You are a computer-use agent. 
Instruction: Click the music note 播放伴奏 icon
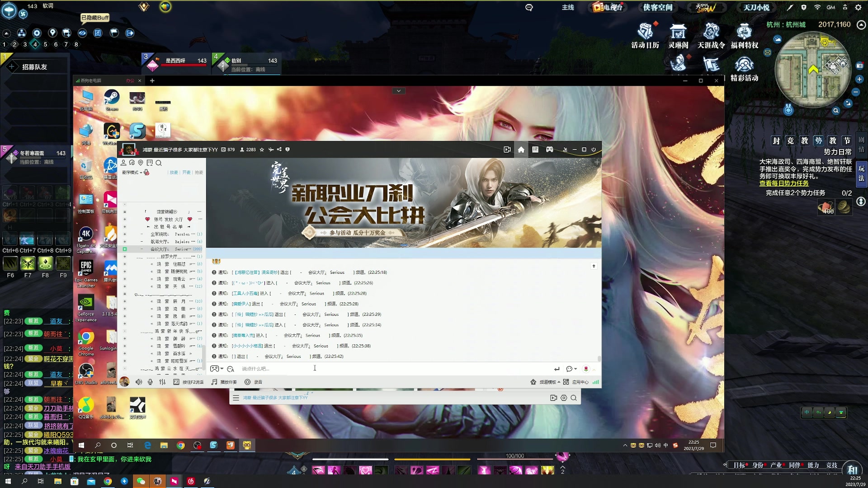tap(214, 382)
